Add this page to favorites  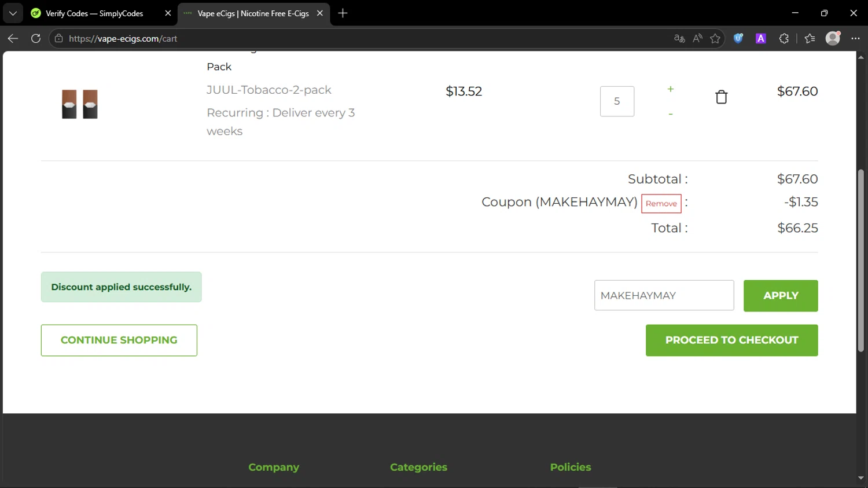715,39
